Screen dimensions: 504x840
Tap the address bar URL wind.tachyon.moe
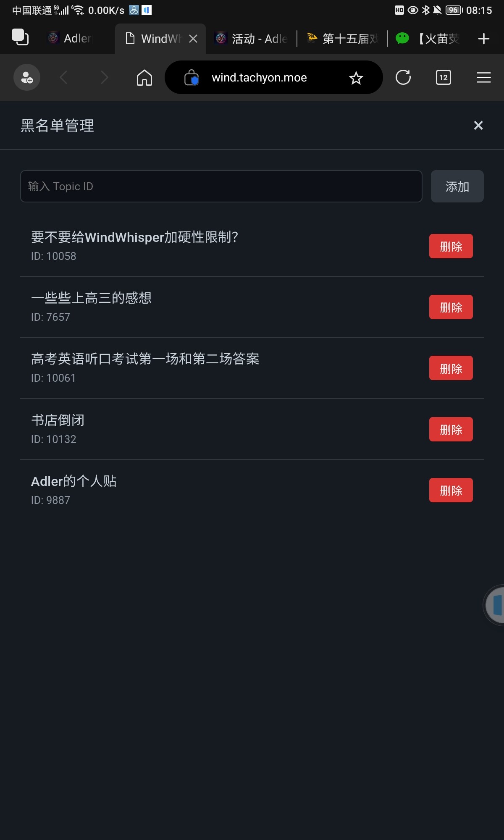click(259, 78)
